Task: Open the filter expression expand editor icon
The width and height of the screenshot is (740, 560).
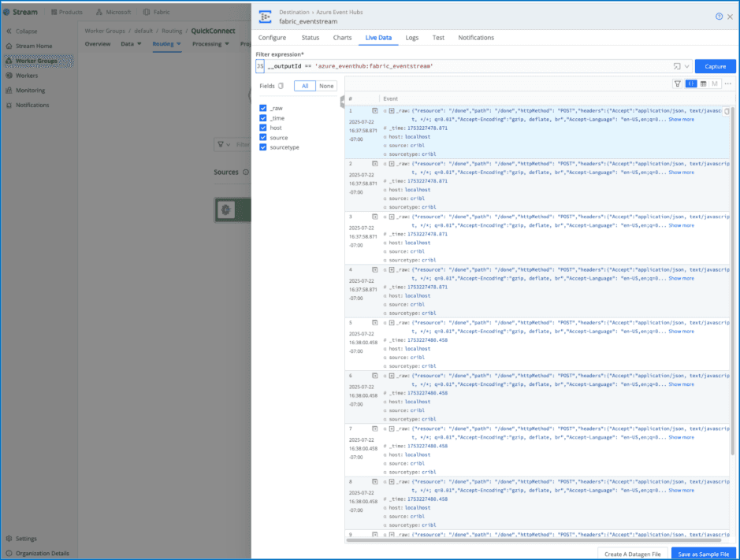Action: pos(677,66)
